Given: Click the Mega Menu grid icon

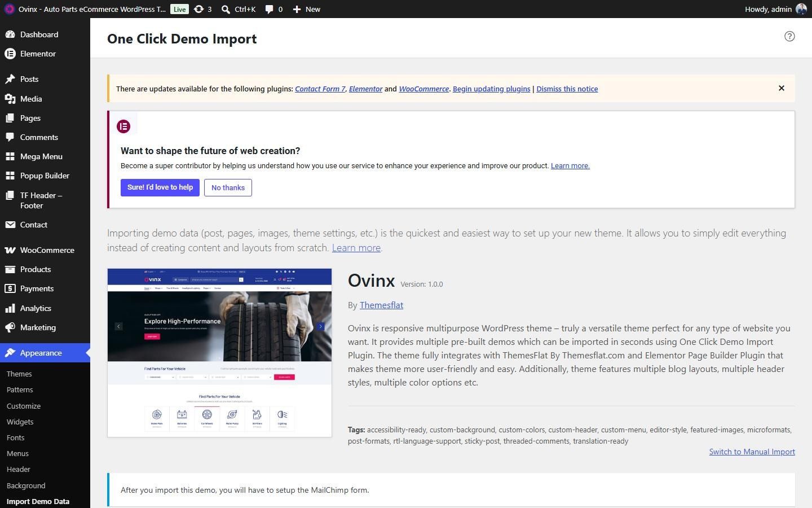Looking at the screenshot, I should [10, 156].
